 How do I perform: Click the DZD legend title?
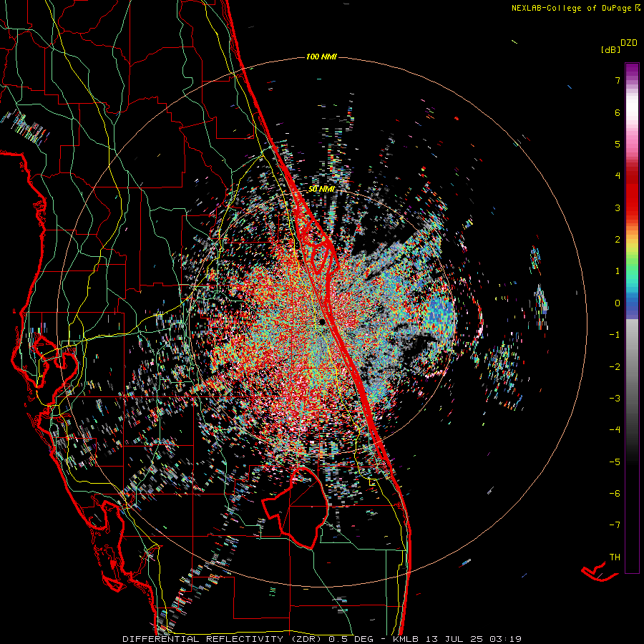click(629, 43)
